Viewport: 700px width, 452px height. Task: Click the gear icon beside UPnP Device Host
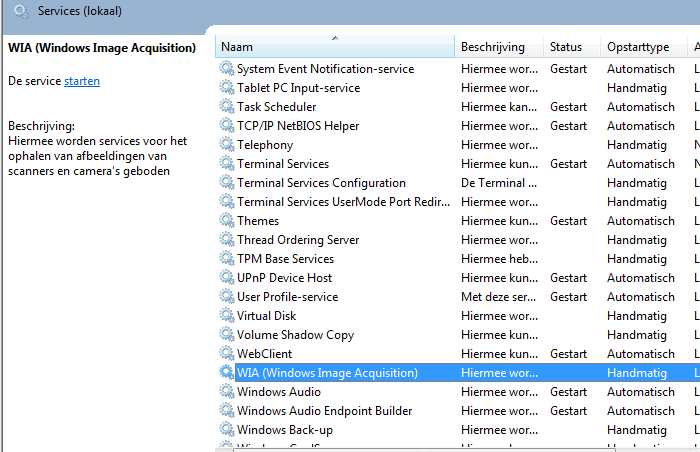[227, 278]
